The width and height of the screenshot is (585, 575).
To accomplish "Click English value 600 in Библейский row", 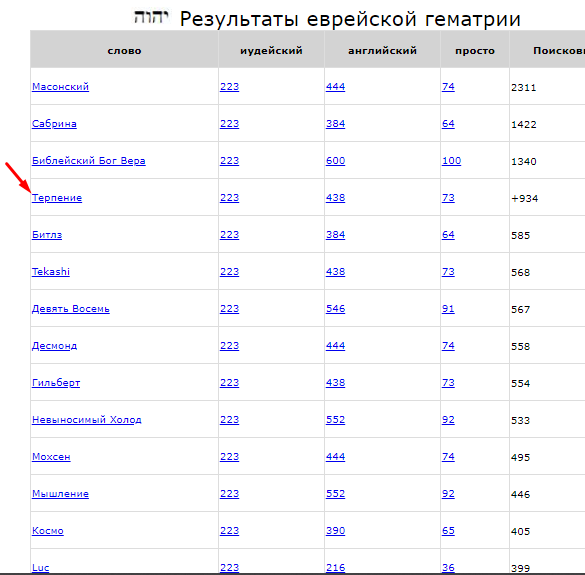I will pyautogui.click(x=335, y=160).
